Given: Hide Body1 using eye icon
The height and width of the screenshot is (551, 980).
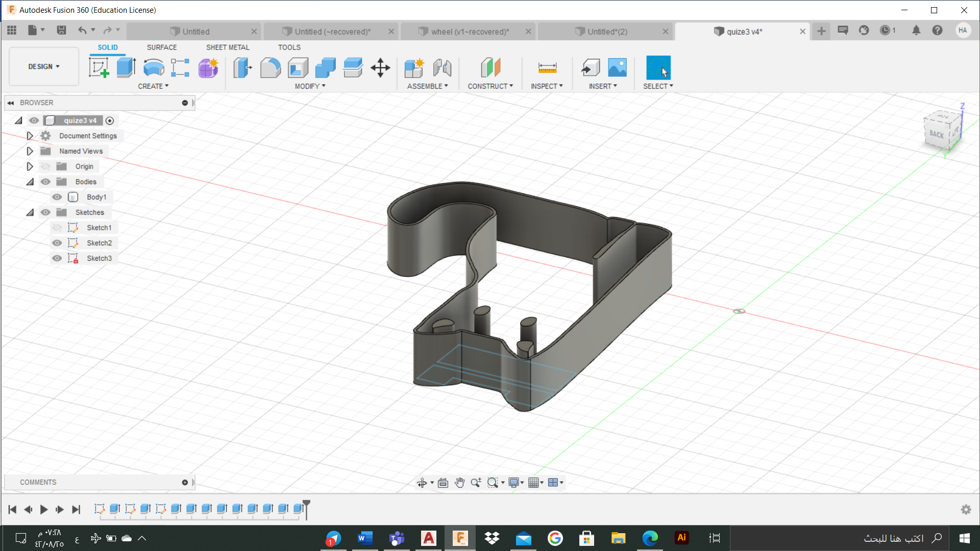Looking at the screenshot, I should [57, 197].
